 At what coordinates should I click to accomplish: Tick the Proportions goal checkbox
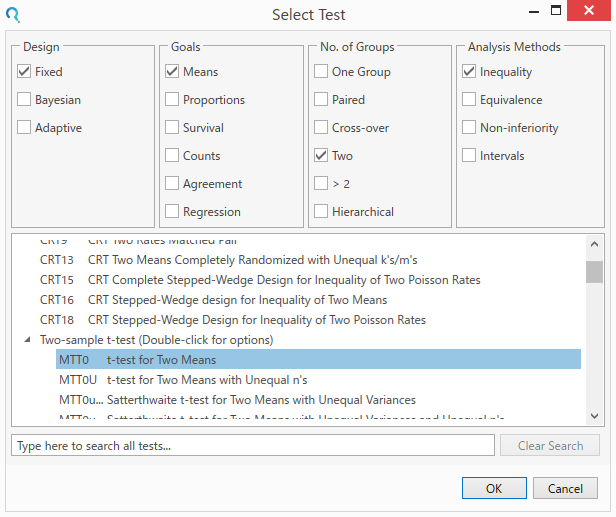tap(173, 100)
